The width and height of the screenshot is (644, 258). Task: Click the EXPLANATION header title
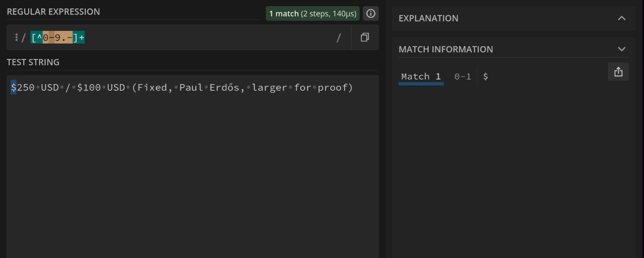click(x=428, y=18)
